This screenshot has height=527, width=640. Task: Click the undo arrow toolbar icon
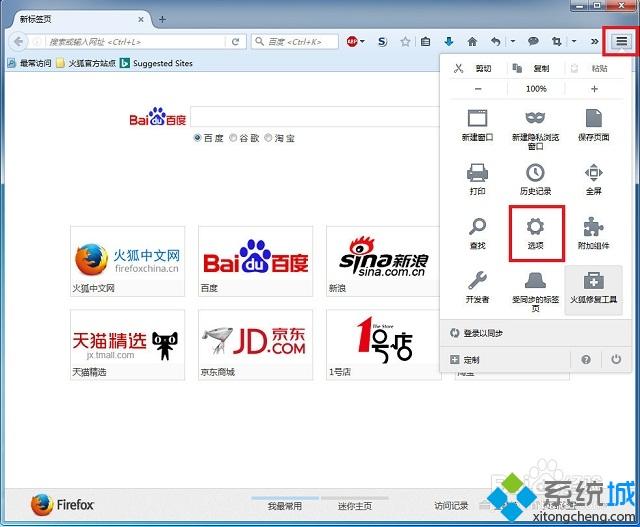496,41
